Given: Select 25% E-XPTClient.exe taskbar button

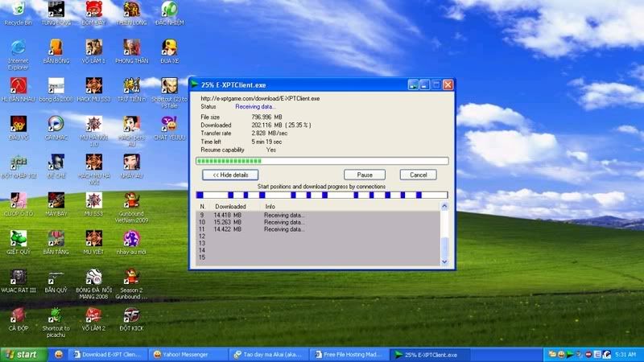Looking at the screenshot, I should pos(429,355).
